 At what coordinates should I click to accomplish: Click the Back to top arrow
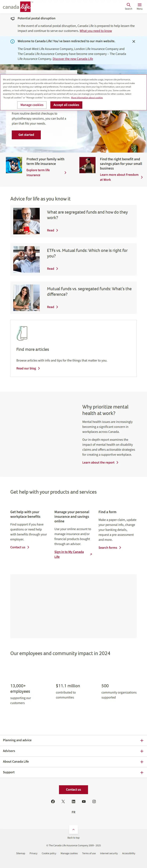[73, 829]
